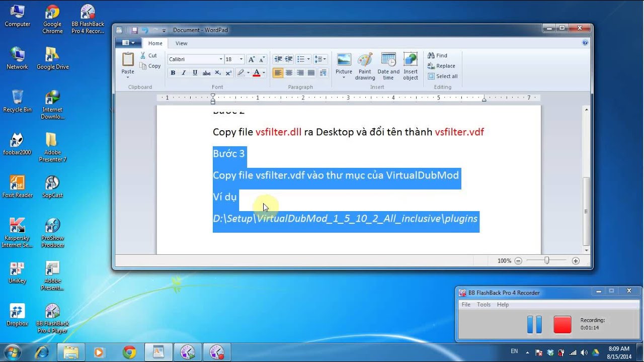Toggle superscript formatting
The width and height of the screenshot is (644, 362).
[228, 73]
